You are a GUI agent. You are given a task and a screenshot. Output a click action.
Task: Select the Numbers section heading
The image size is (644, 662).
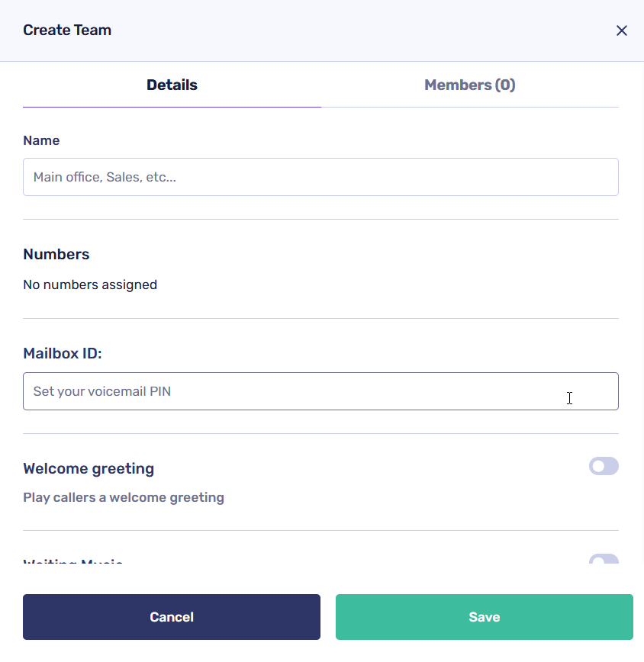(56, 254)
